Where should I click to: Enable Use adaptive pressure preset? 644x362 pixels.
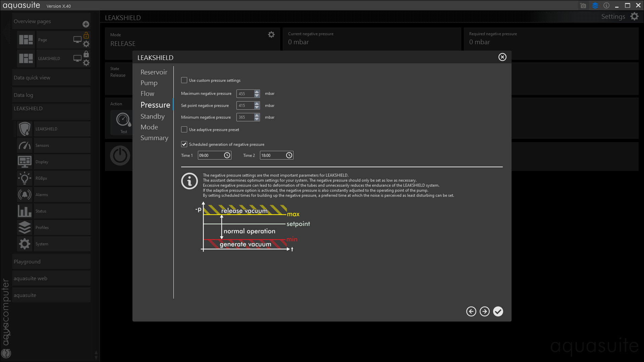click(184, 129)
